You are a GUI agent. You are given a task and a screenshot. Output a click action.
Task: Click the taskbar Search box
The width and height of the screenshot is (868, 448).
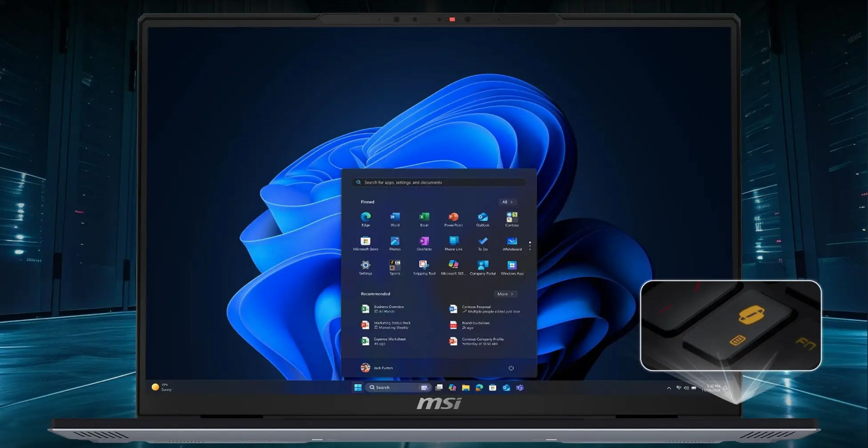coord(398,387)
